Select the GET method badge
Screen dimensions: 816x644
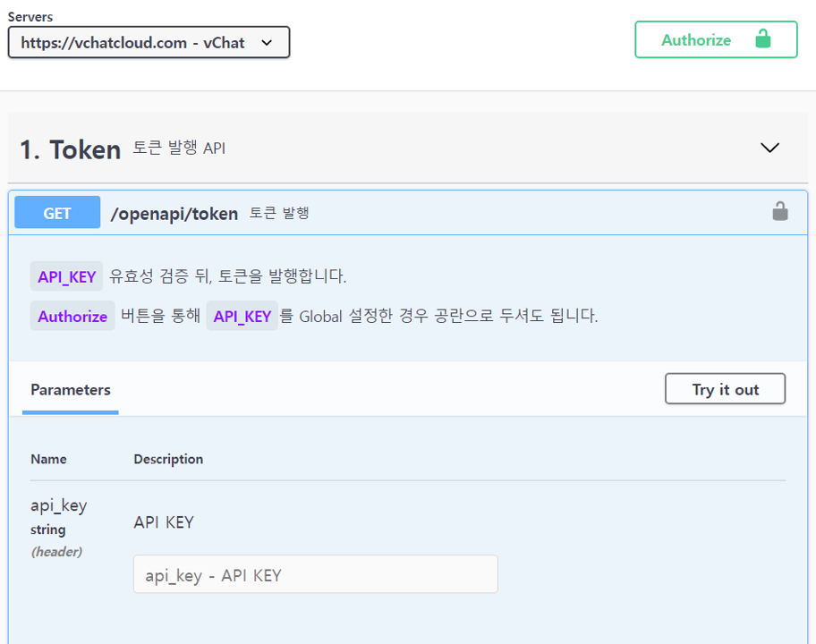coord(56,212)
